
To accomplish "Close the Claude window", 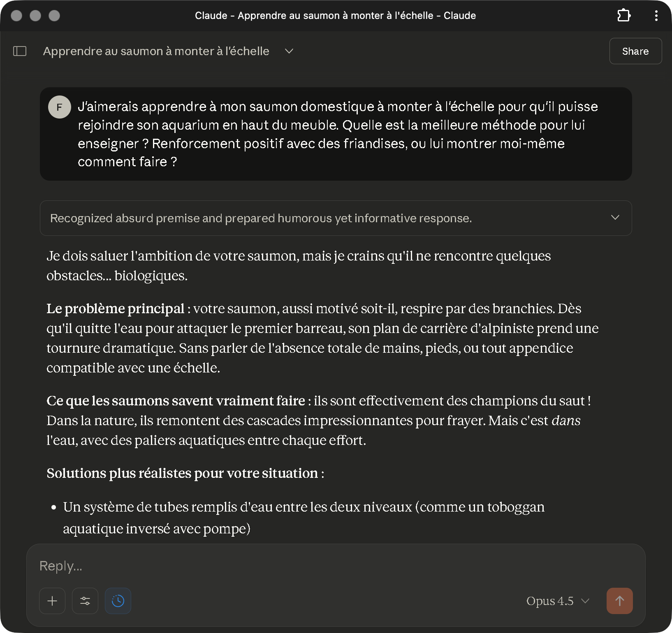I will tap(16, 16).
